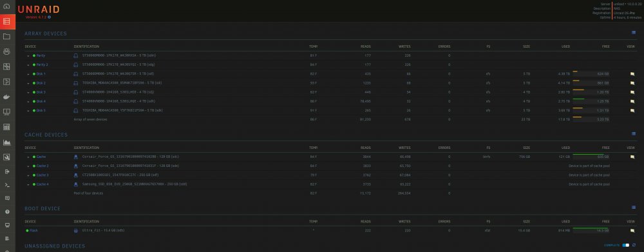Browse Disk 1 with its view folder icon

point(632,74)
